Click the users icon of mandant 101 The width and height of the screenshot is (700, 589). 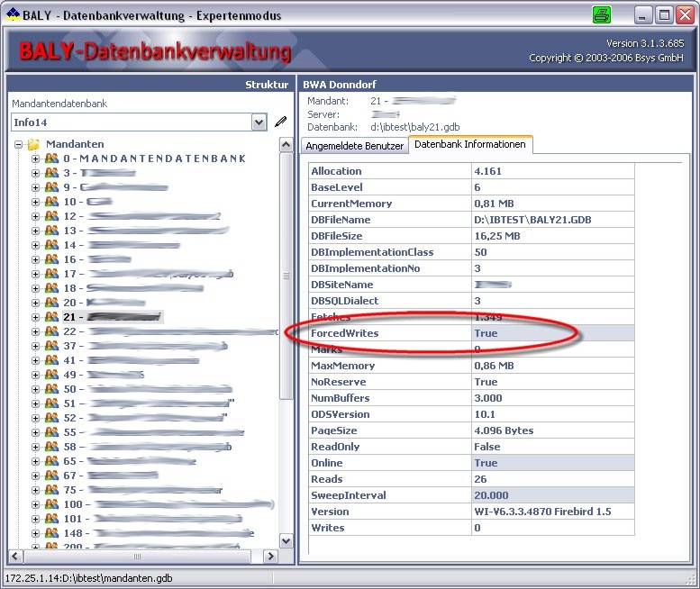tap(51, 519)
